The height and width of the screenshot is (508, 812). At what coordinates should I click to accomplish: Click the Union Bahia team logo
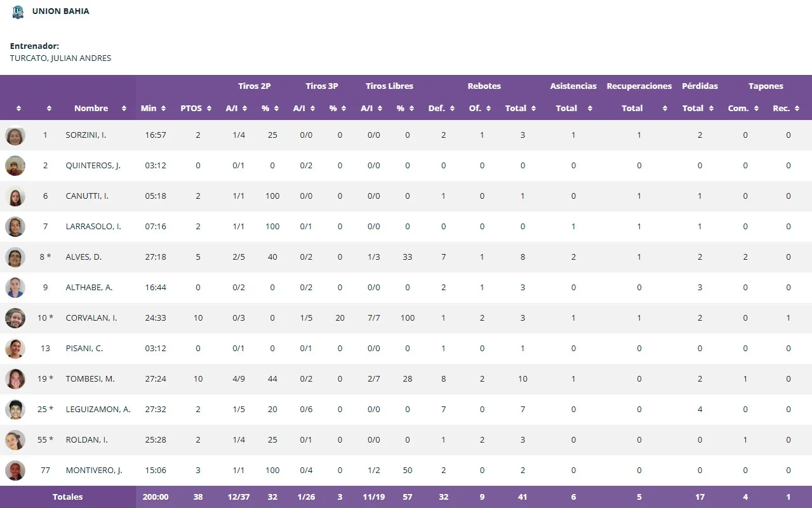tap(18, 12)
